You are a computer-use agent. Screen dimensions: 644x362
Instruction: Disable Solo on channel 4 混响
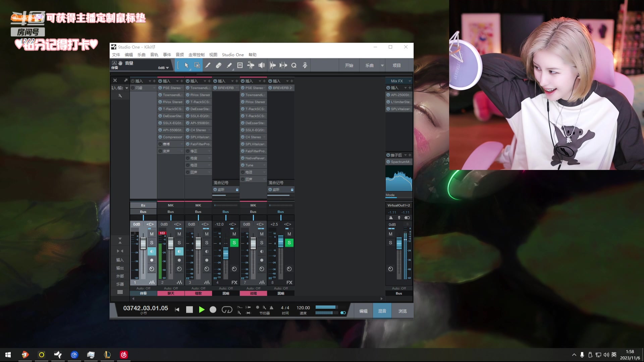coord(234,243)
